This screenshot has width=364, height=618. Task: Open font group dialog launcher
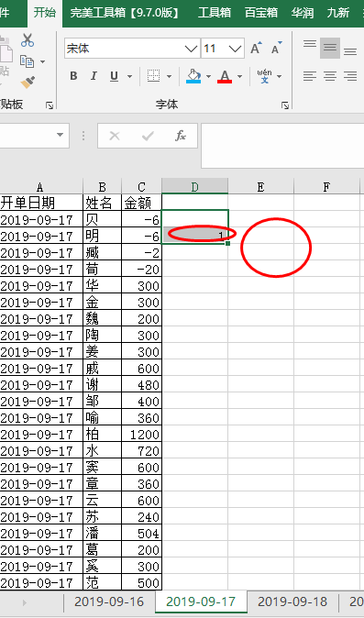285,105
